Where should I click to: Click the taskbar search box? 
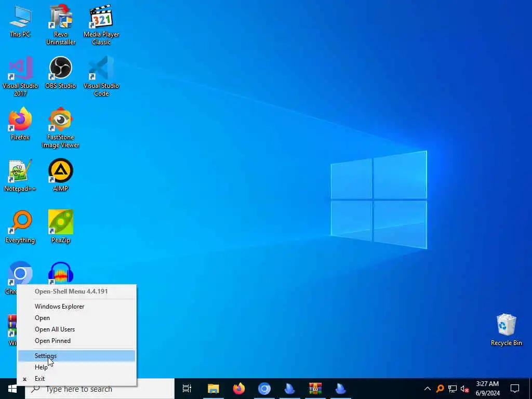point(100,389)
